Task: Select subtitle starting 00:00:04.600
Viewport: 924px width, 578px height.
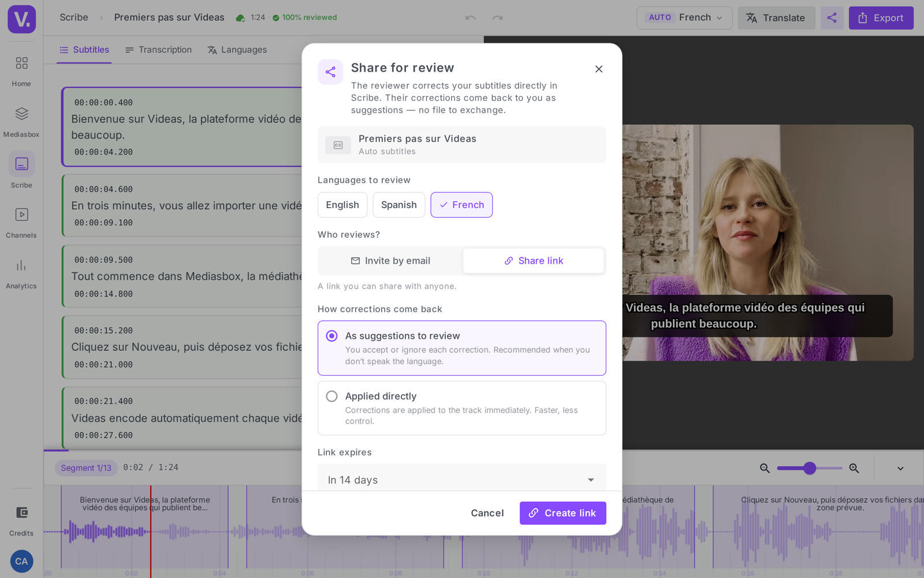Action: [182, 206]
